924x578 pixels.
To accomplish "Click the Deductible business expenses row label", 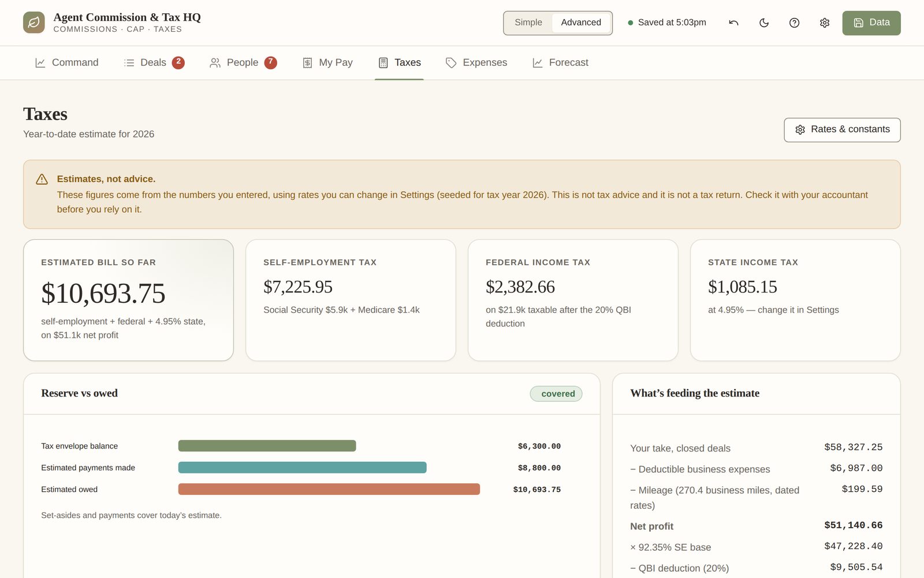I will pos(700,469).
